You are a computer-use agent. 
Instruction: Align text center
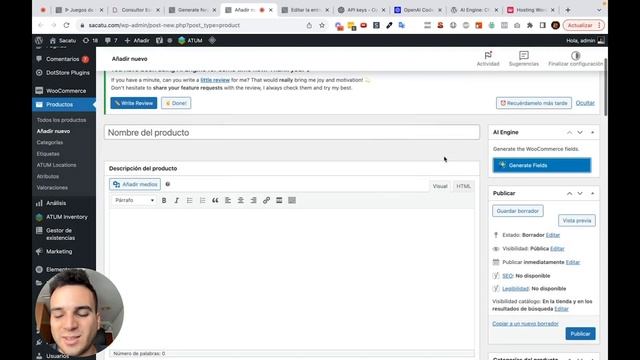(x=241, y=200)
